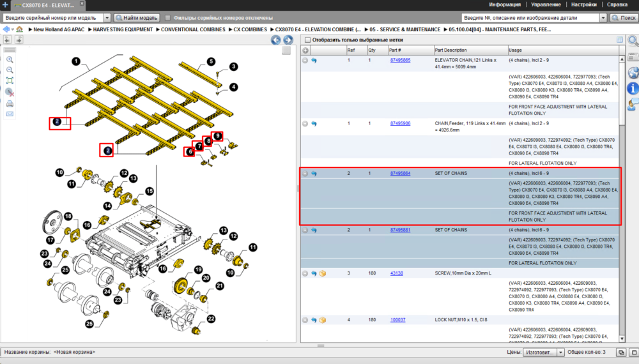Open user chat icon in right sidebar
The height and width of the screenshot is (364, 639).
pos(633,104)
